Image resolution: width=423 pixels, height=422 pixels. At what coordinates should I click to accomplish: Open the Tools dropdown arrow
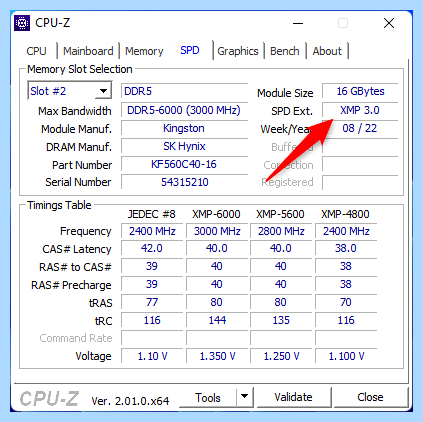point(244,396)
